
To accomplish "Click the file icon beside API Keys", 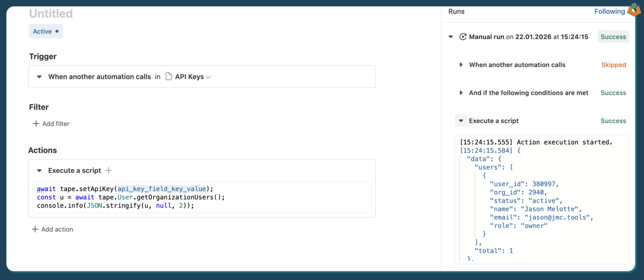I will click(x=169, y=77).
